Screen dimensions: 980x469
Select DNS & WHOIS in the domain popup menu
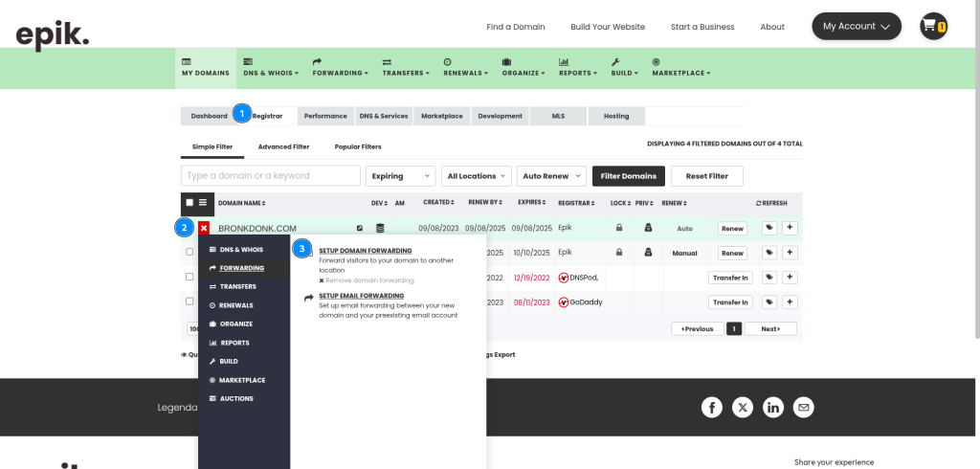tap(244, 250)
